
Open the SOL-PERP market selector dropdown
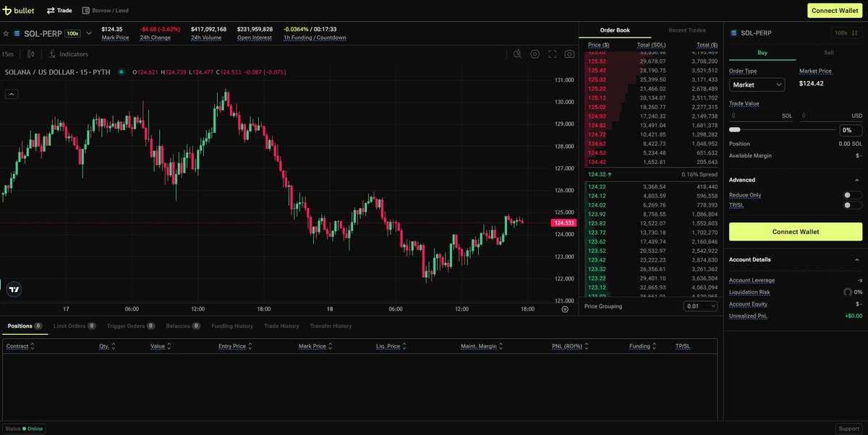[x=88, y=33]
